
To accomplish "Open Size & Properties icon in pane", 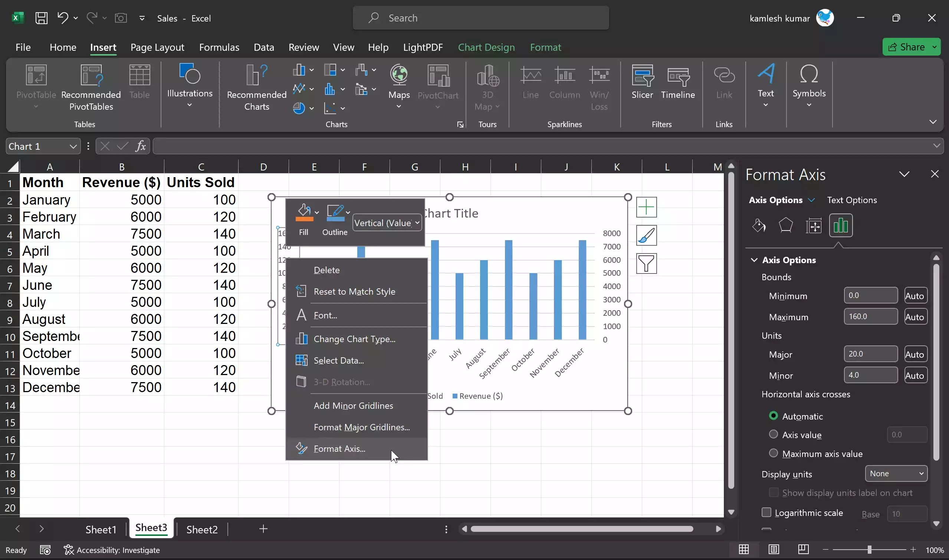I will click(813, 226).
